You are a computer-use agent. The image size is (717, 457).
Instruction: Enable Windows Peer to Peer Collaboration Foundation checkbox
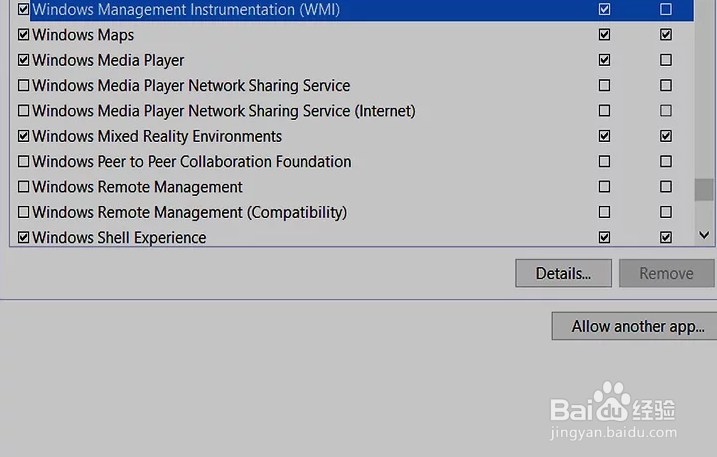[x=23, y=161]
